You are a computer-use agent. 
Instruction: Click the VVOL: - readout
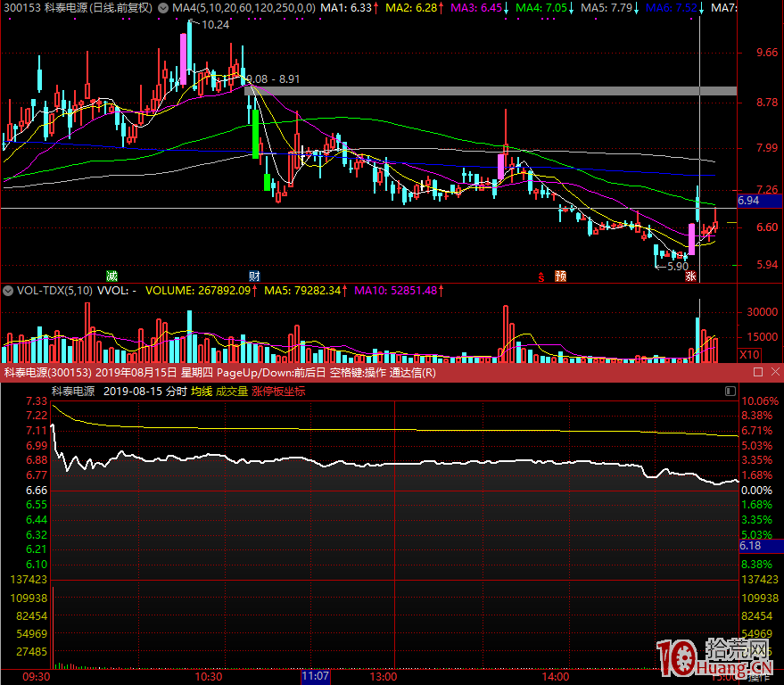tap(117, 291)
